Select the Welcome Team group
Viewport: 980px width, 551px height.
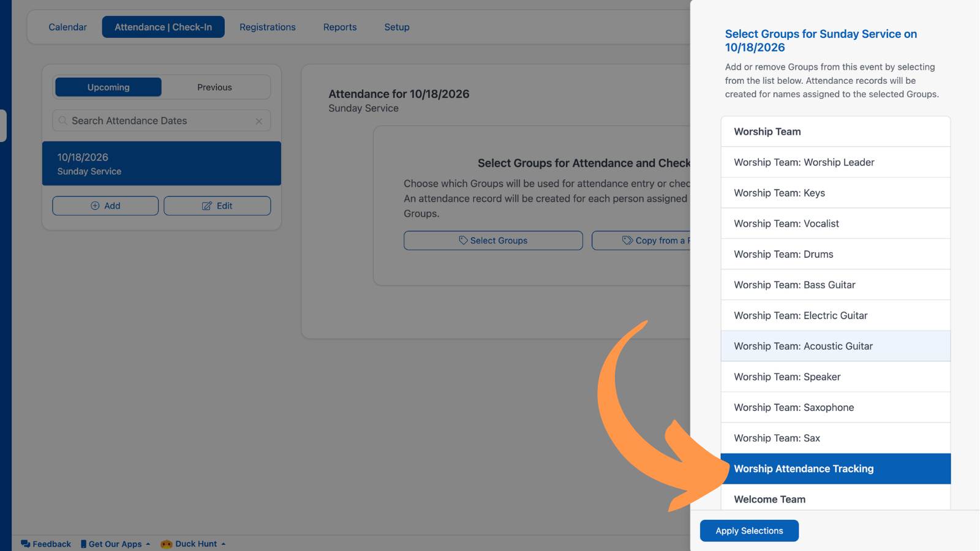pos(835,498)
